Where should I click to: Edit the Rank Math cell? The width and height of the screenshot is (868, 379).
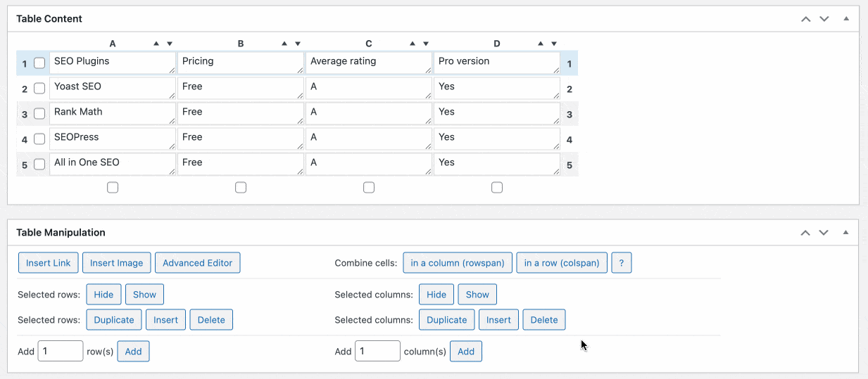(113, 113)
